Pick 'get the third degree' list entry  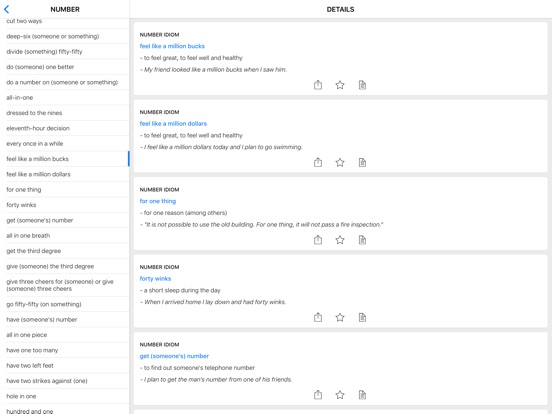click(64, 251)
